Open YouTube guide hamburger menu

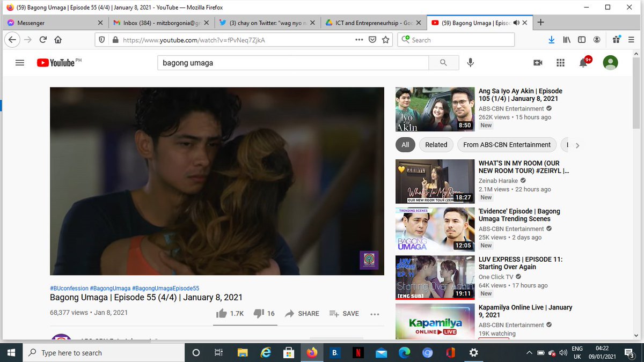pos(20,63)
